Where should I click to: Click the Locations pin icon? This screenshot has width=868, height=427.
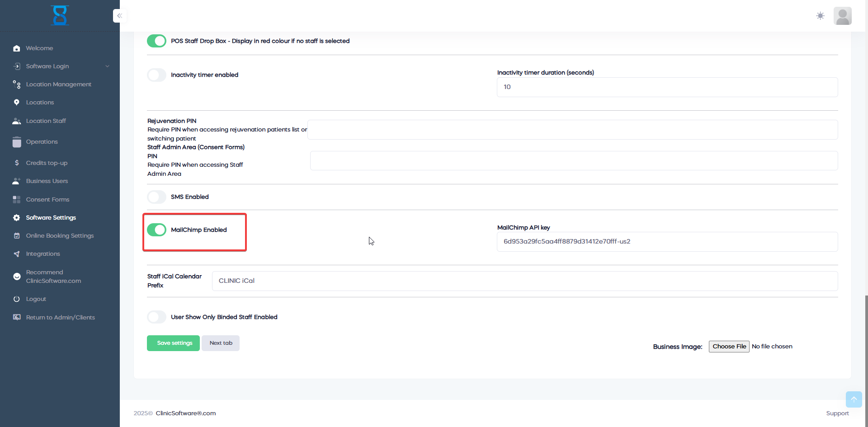(17, 103)
